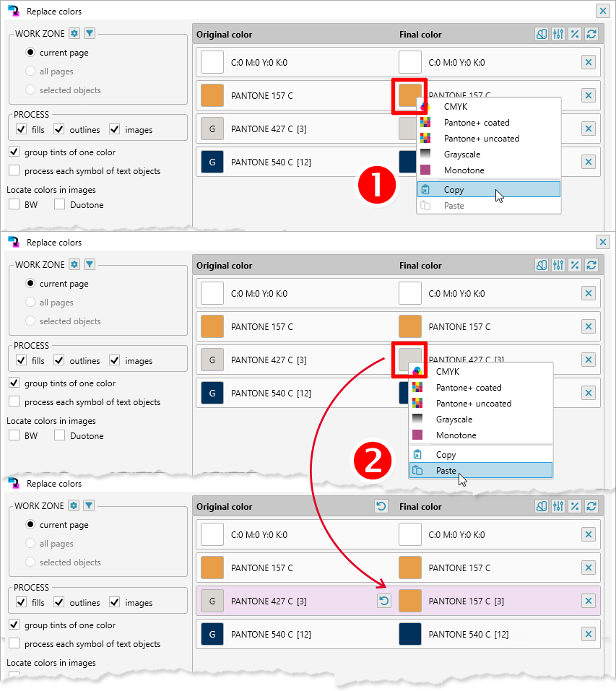Click PANTONE 157 C original swatch, middle panel
Screen dimensions: 616x691
212,326
